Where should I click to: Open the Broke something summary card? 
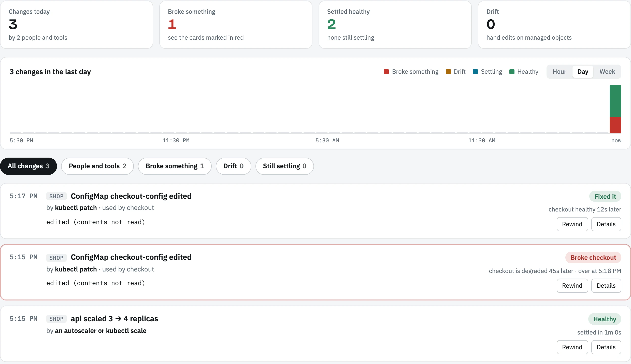236,25
